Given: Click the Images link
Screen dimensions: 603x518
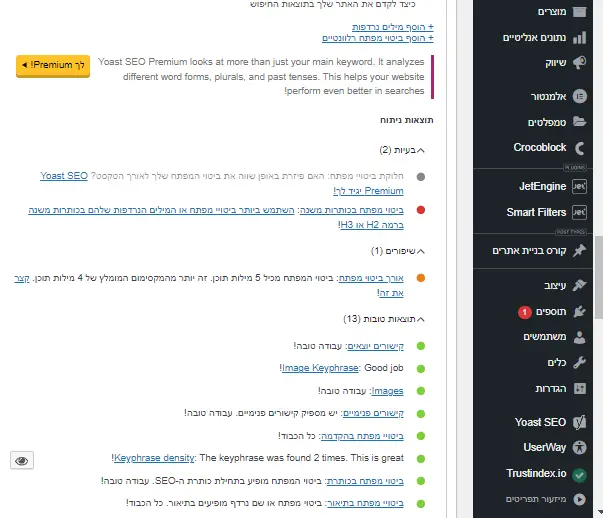Looking at the screenshot, I should (x=387, y=391).
